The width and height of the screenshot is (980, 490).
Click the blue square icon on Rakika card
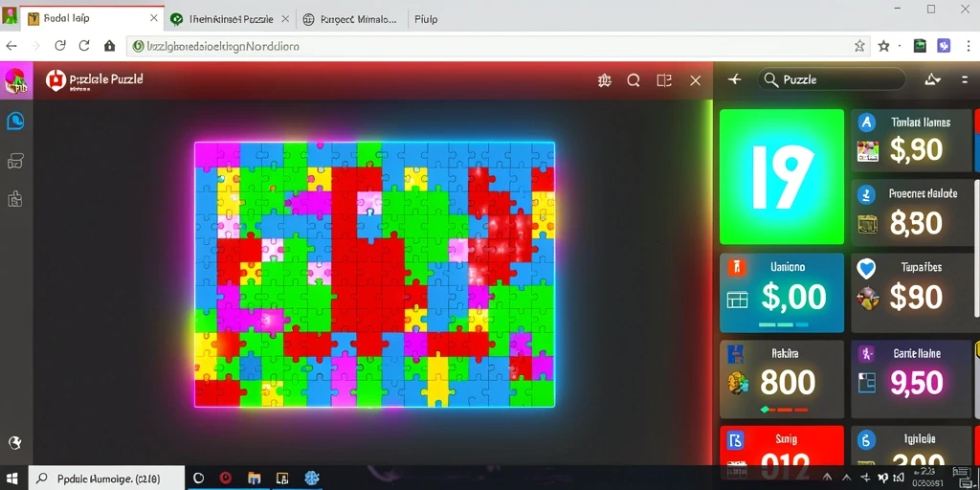tap(736, 354)
